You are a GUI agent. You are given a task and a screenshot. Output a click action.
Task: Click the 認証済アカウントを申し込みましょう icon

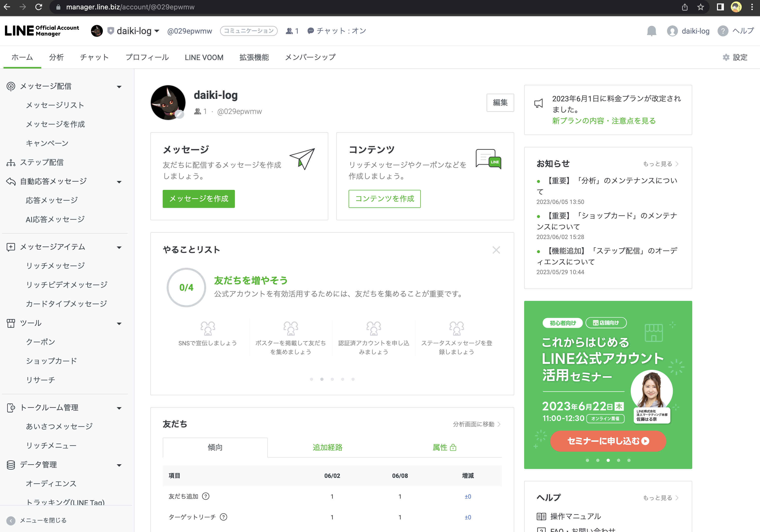point(374,328)
